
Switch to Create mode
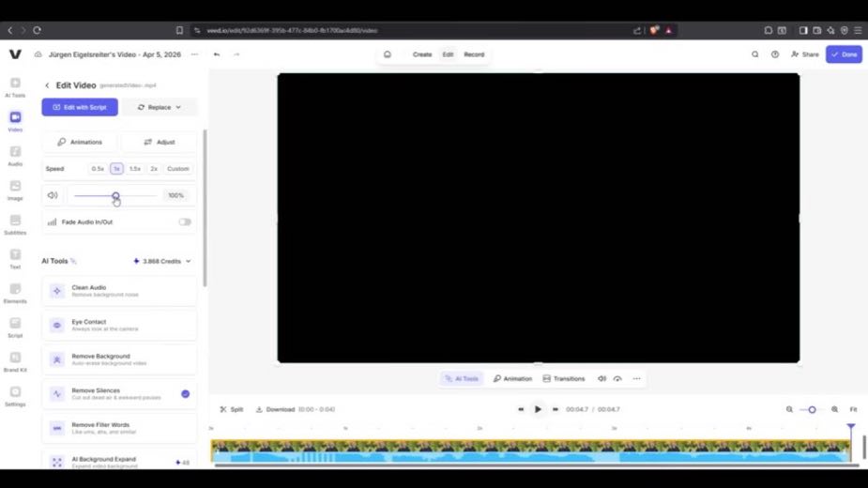tap(422, 54)
